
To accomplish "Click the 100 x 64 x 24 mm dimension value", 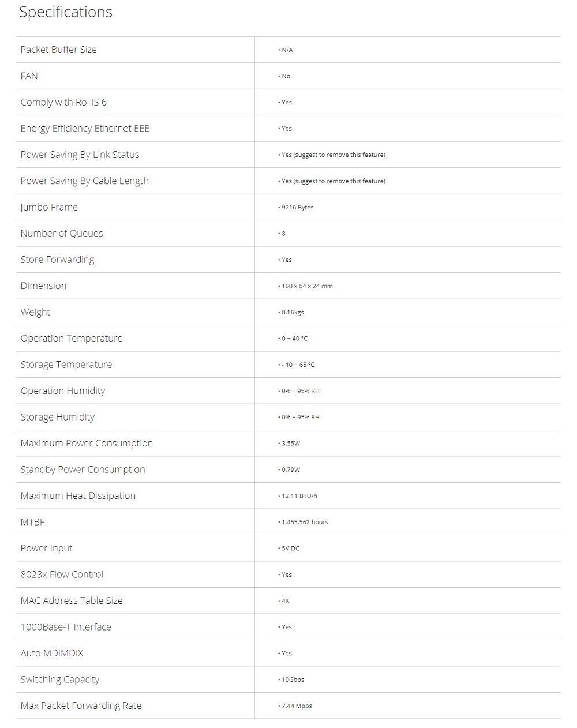I will pos(306,286).
